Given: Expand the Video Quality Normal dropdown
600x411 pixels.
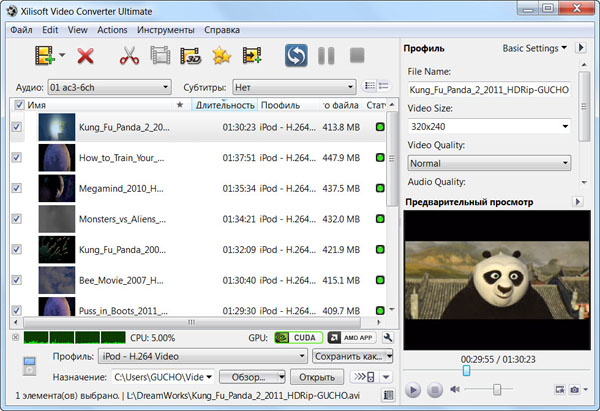Looking at the screenshot, I should pyautogui.click(x=488, y=163).
